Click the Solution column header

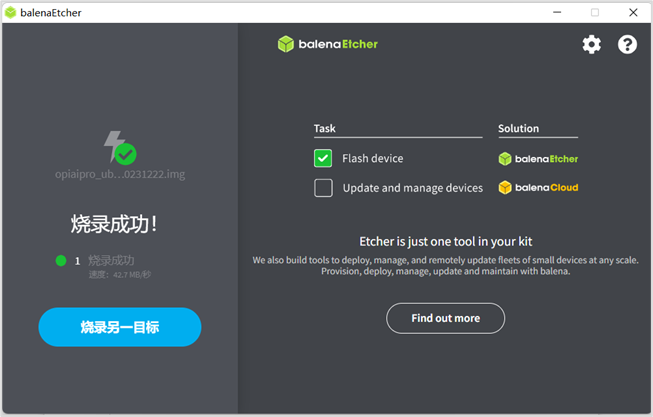tap(518, 128)
